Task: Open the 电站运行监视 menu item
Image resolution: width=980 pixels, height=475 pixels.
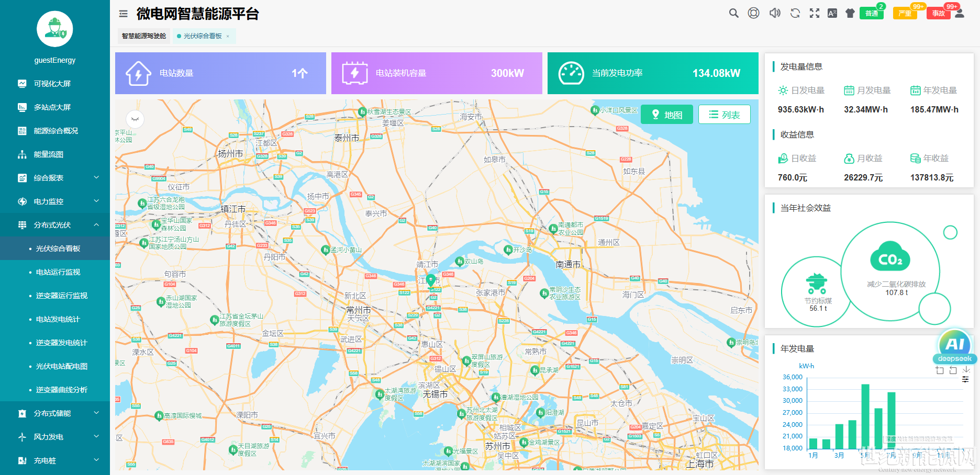Action: click(x=58, y=272)
